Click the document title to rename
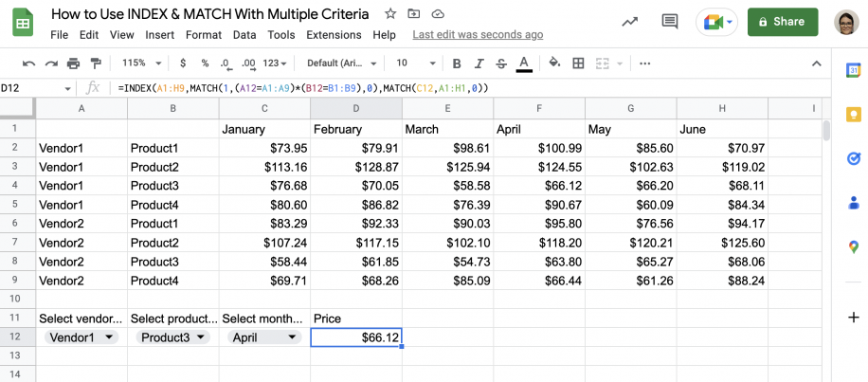 (209, 14)
